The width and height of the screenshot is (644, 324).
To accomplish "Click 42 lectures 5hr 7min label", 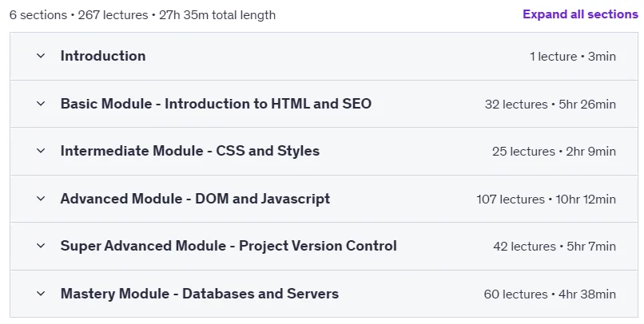I will coord(555,247).
